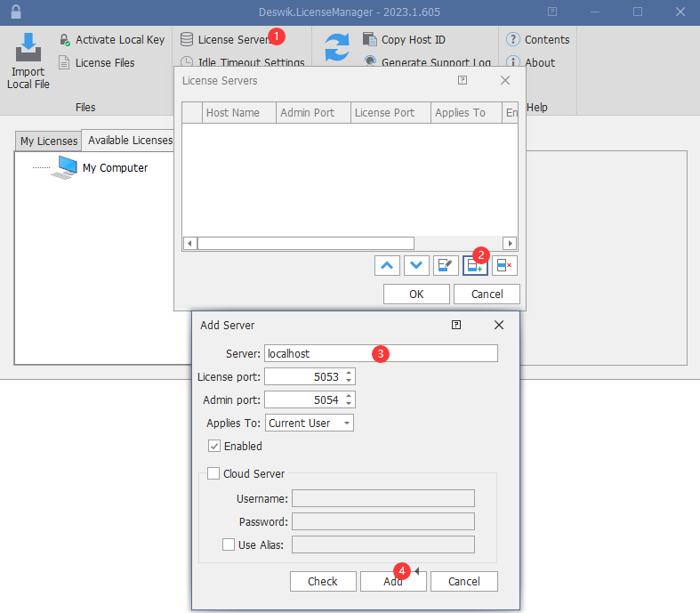Image resolution: width=700 pixels, height=613 pixels.
Task: Switch to My Licenses tab
Action: [x=49, y=141]
